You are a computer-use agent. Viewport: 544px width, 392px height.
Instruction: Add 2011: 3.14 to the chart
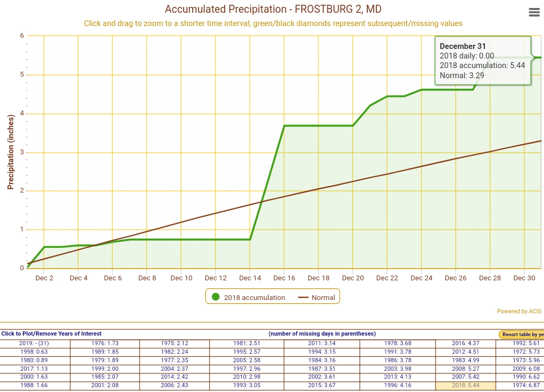point(322,343)
